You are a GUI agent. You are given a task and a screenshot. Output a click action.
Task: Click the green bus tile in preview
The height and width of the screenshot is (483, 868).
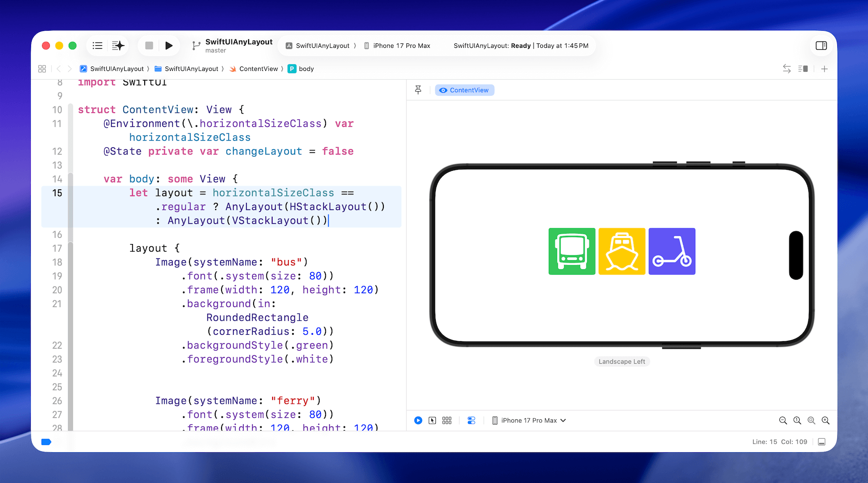point(572,251)
